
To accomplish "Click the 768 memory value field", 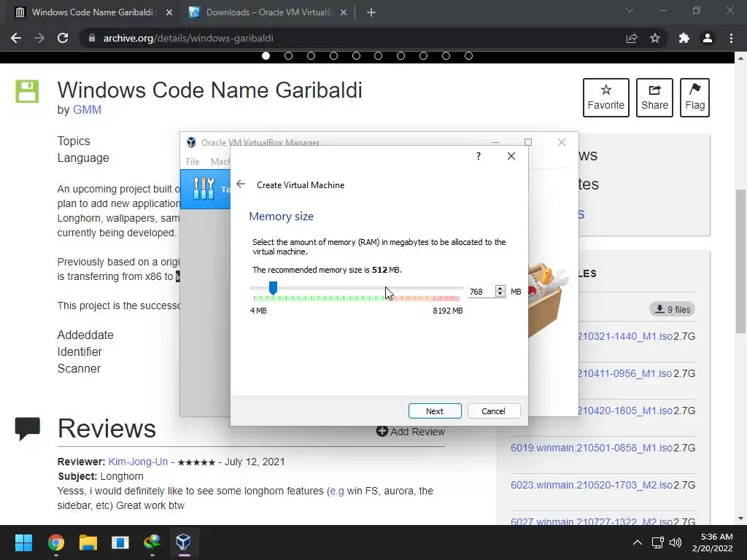I will (x=481, y=292).
